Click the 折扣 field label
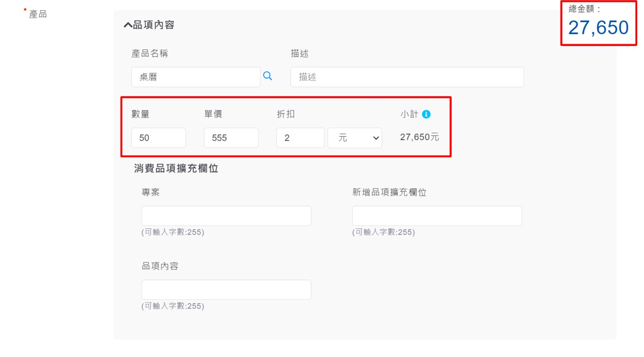 click(x=286, y=114)
